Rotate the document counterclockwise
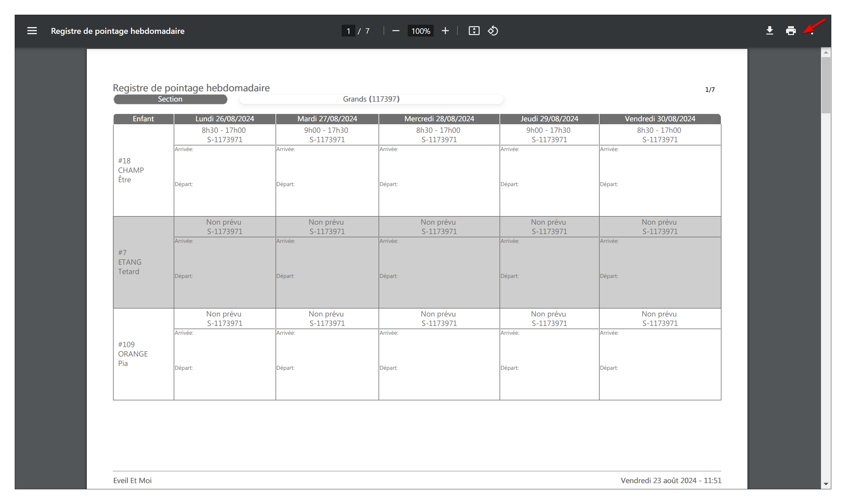Screen dimensions: 846x504 tap(493, 31)
